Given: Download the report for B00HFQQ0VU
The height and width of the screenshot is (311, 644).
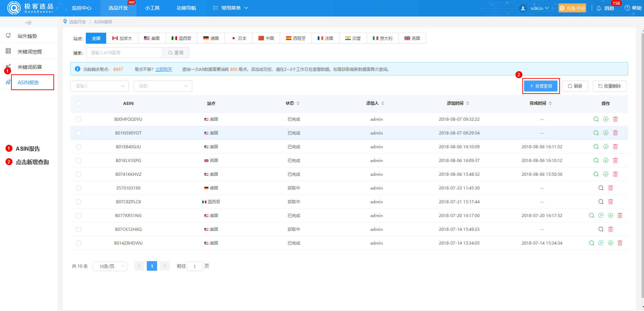Looking at the screenshot, I should point(606,119).
